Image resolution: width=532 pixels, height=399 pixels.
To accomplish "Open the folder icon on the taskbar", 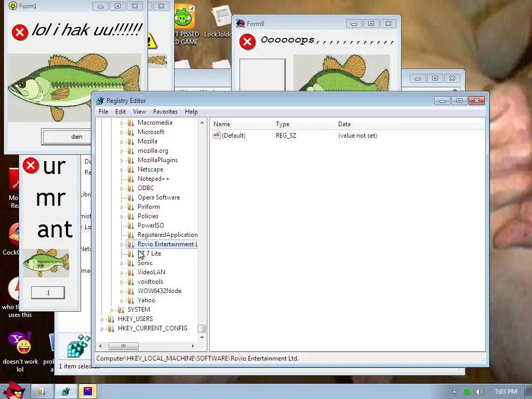I will [x=42, y=392].
